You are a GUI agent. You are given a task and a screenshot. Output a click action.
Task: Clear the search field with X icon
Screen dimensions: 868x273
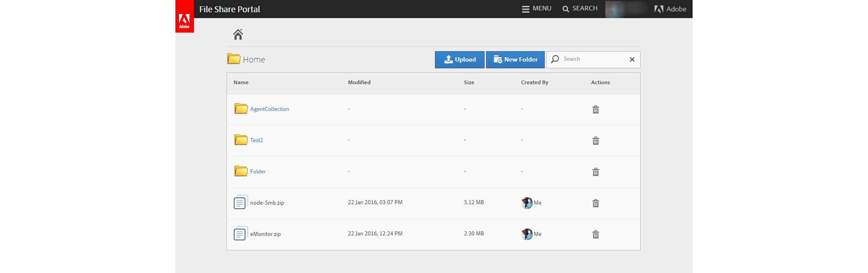tap(632, 59)
